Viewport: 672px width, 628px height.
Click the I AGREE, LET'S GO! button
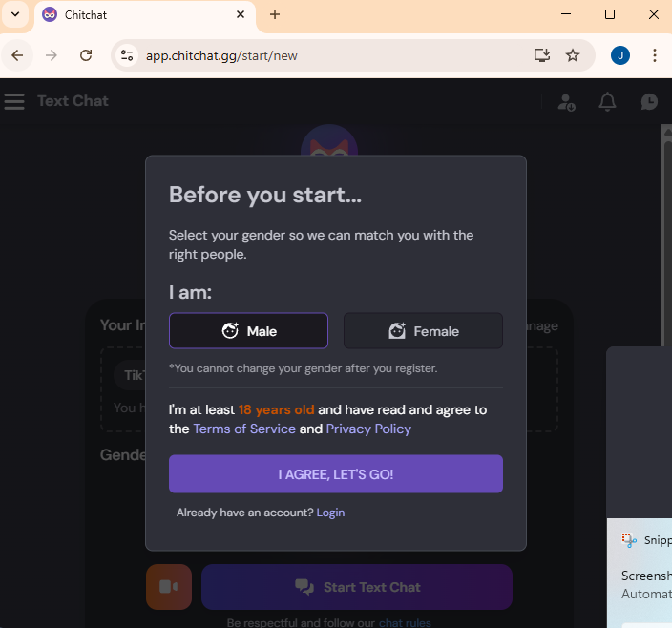tap(336, 473)
